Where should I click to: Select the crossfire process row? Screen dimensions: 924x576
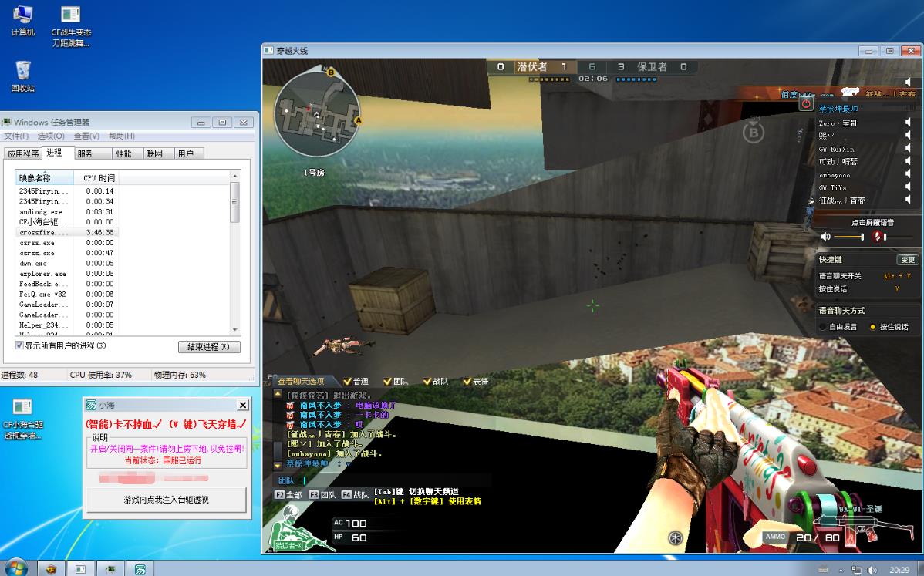[x=67, y=232]
